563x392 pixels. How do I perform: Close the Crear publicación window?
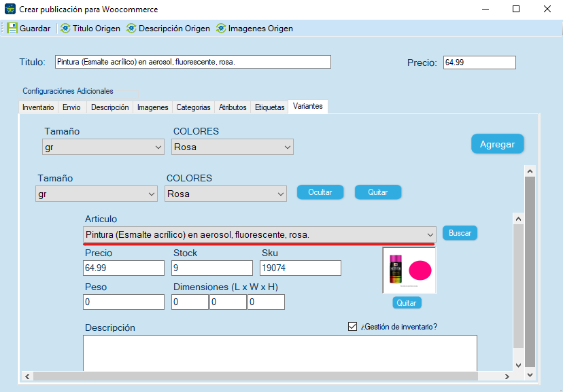pos(547,9)
